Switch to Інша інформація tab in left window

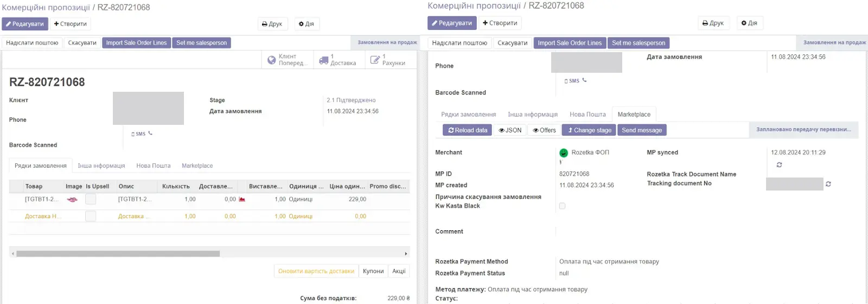click(x=101, y=166)
